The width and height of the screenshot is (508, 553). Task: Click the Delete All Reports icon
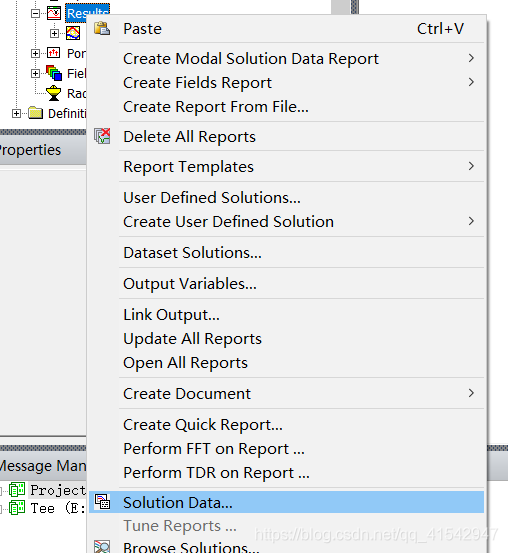pyautogui.click(x=102, y=136)
